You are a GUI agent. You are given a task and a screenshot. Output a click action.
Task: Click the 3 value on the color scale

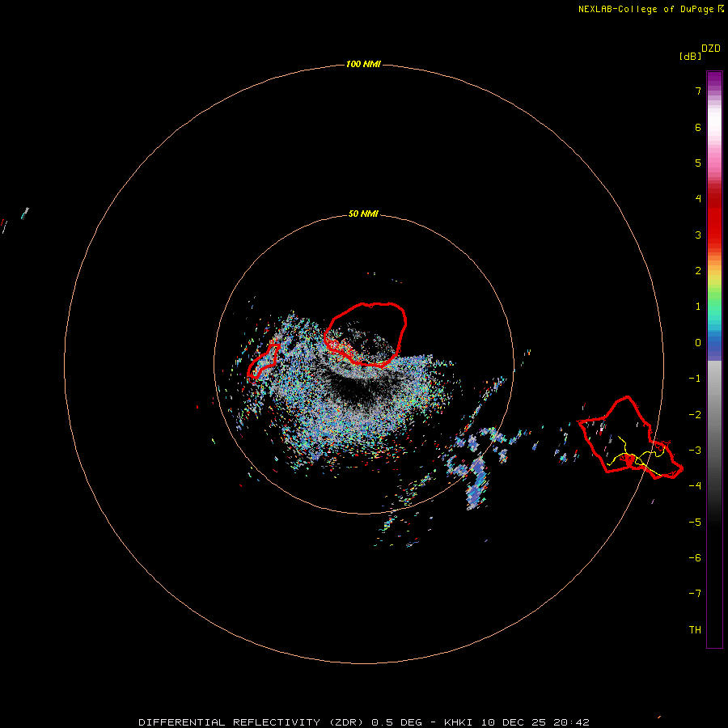point(698,235)
